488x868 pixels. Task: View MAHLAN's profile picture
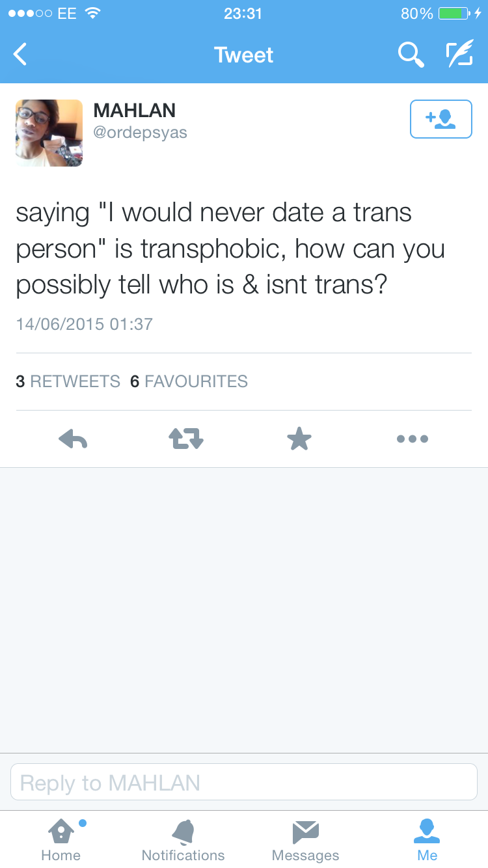49,133
